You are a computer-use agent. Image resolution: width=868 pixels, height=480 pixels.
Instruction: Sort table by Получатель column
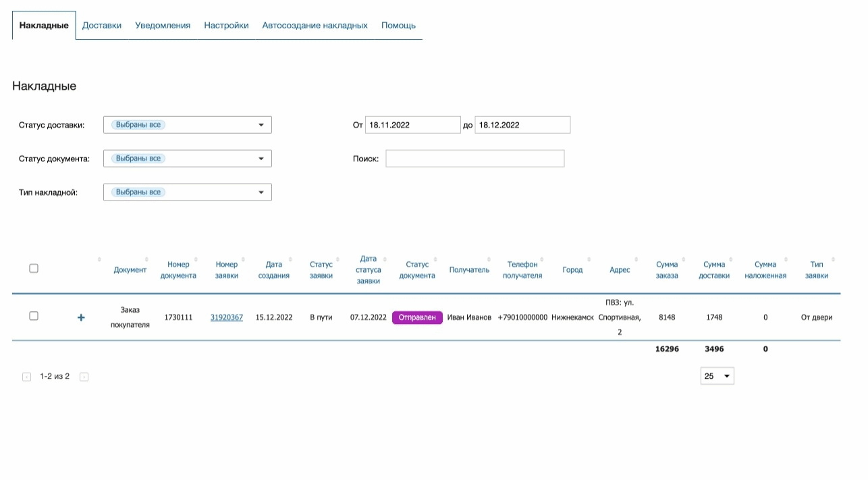pyautogui.click(x=469, y=269)
